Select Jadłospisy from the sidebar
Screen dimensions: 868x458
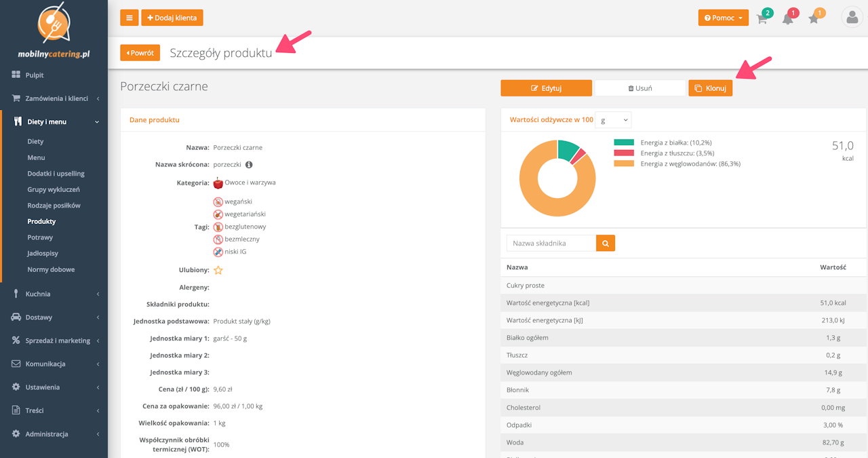point(43,253)
